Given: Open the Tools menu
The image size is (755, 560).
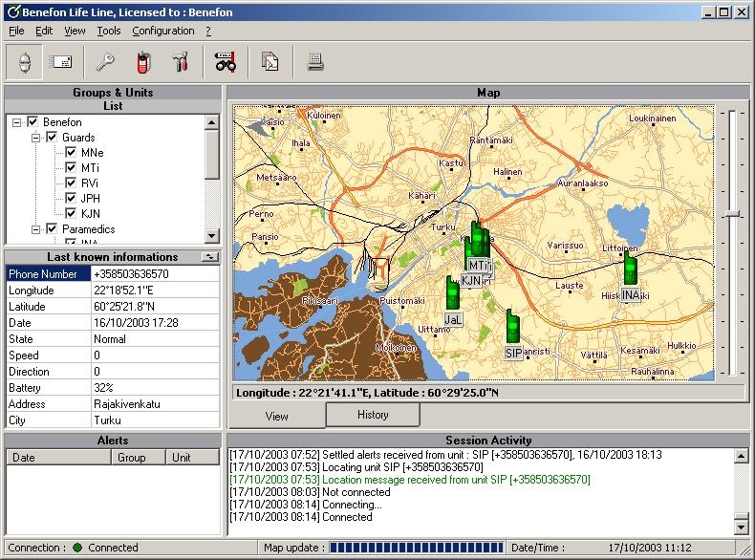Looking at the screenshot, I should click(x=109, y=31).
